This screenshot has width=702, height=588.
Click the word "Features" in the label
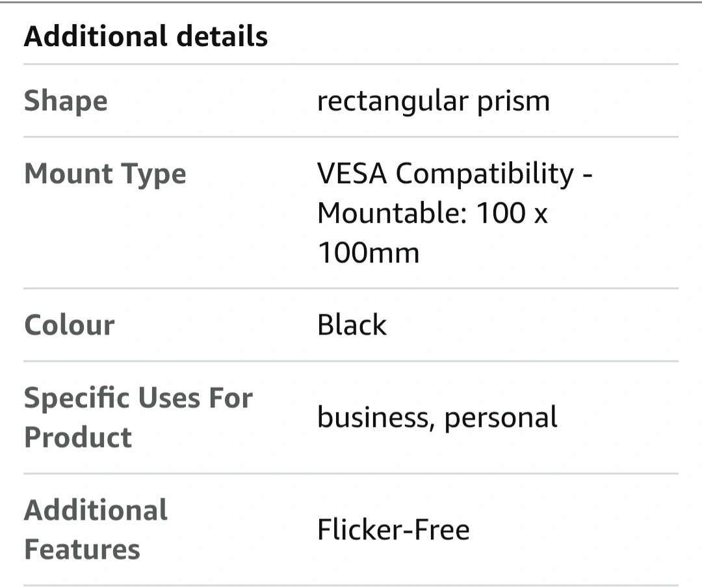82,549
